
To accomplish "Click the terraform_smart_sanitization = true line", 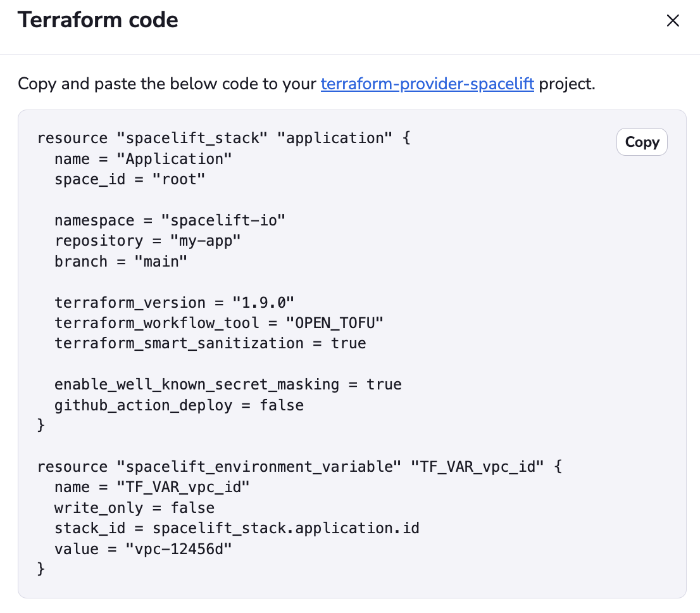I will tap(210, 343).
